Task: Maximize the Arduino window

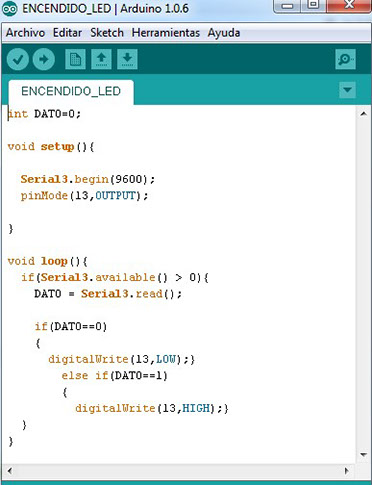Action: [313, 6]
